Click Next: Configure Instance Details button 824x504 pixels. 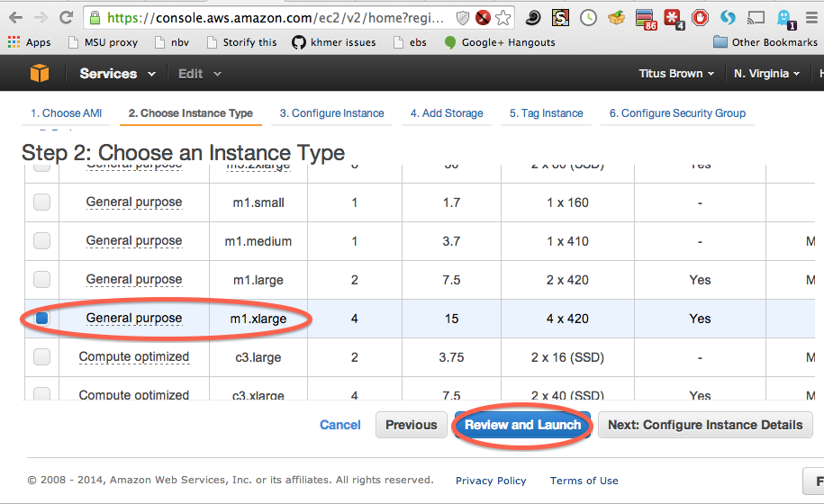[705, 425]
